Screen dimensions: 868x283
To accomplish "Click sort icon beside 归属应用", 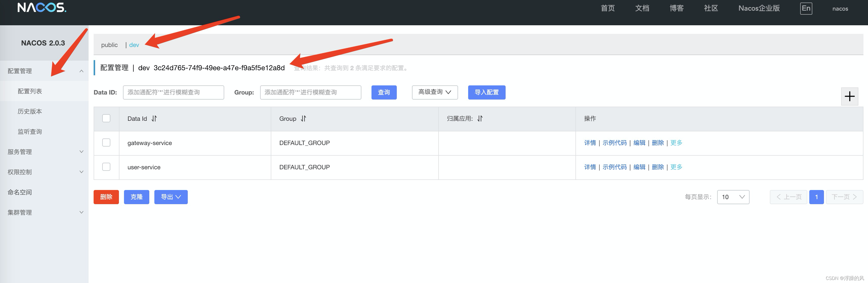I will click(480, 119).
